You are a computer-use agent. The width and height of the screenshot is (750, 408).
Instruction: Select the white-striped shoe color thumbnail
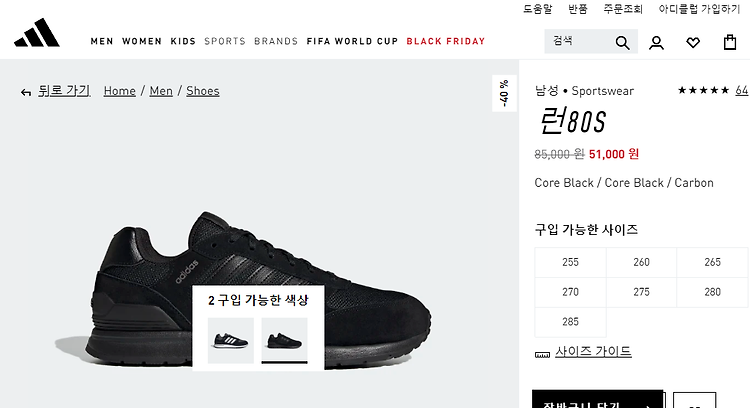click(231, 340)
